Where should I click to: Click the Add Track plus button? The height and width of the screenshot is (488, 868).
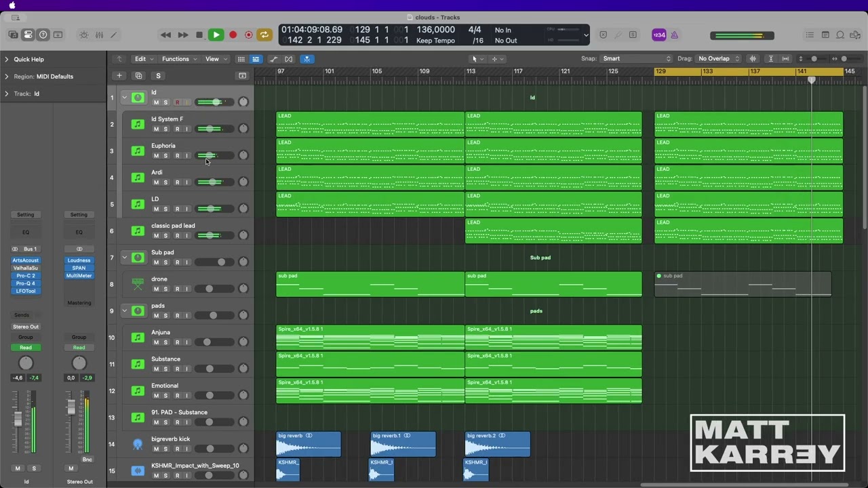(119, 76)
